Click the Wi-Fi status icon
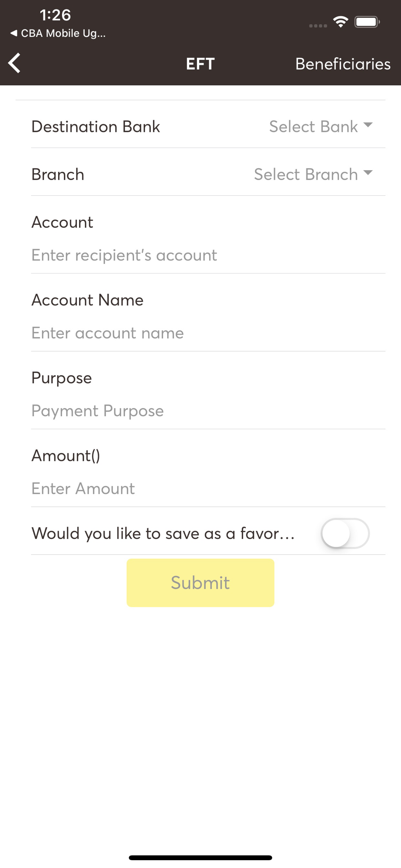Image resolution: width=401 pixels, height=868 pixels. pyautogui.click(x=341, y=21)
